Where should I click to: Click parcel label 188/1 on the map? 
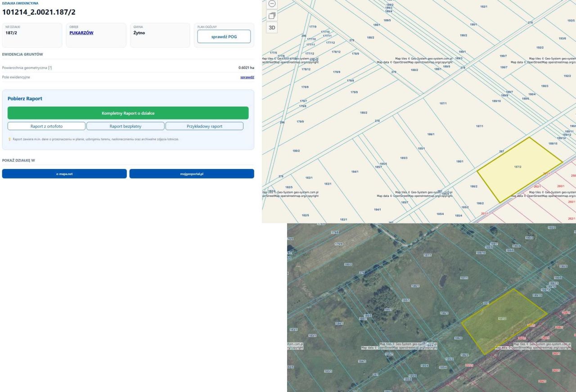click(x=377, y=25)
